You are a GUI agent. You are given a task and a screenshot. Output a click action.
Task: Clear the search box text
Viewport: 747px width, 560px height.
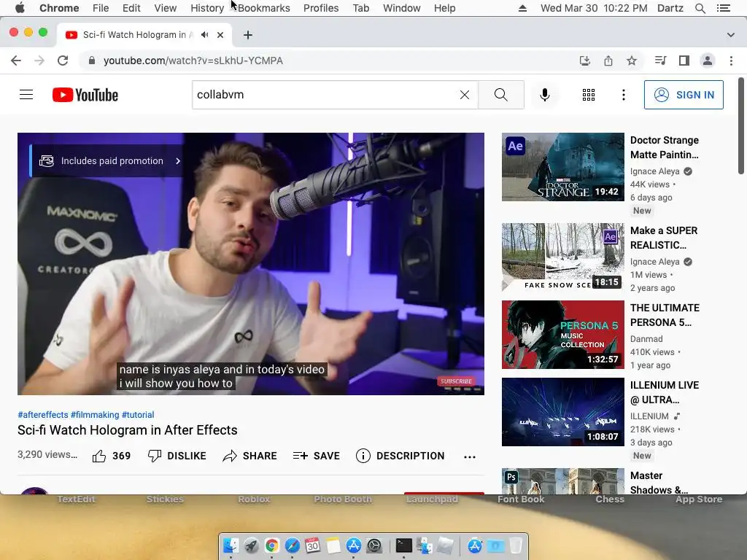(465, 95)
